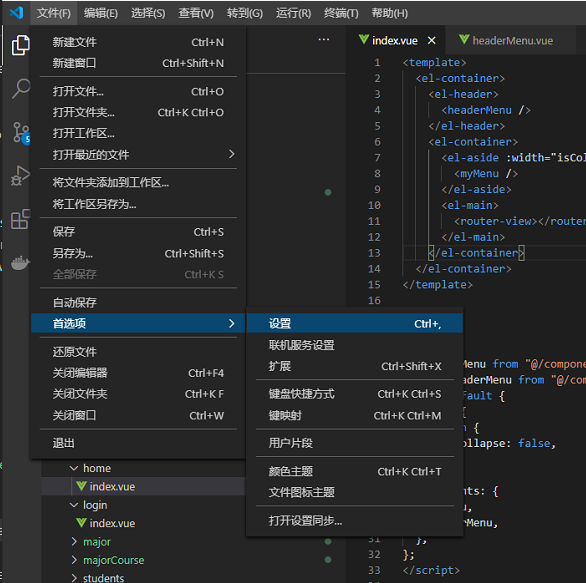Click 'false' value in the code
Viewport: 586px width, 583px height.
click(x=534, y=443)
